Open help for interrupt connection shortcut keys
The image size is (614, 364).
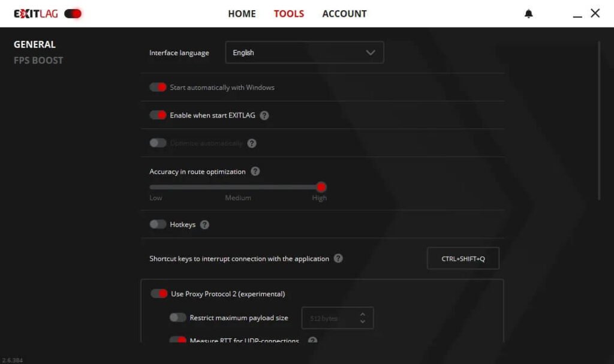tap(338, 258)
